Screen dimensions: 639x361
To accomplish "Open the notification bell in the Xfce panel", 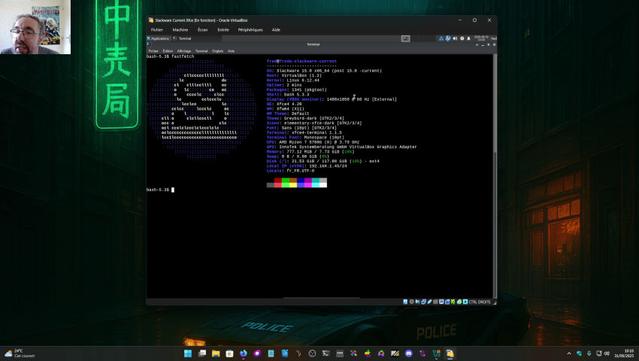I will pos(469,38).
